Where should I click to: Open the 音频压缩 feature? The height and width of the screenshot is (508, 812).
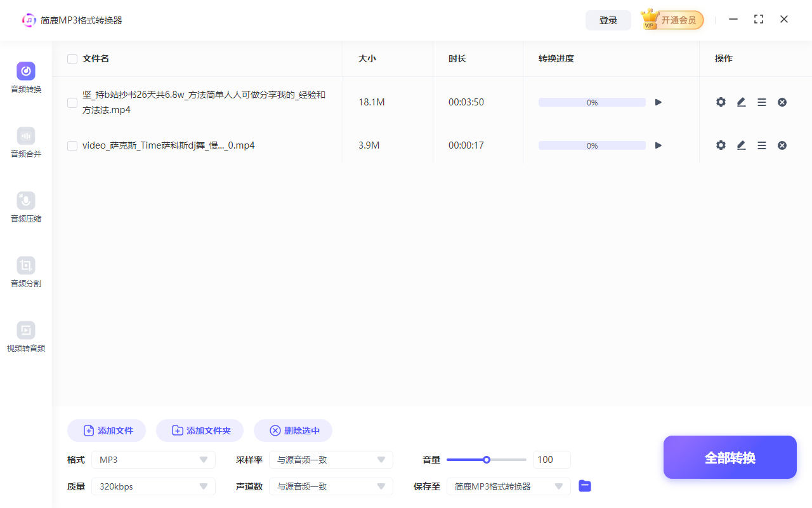(25, 207)
